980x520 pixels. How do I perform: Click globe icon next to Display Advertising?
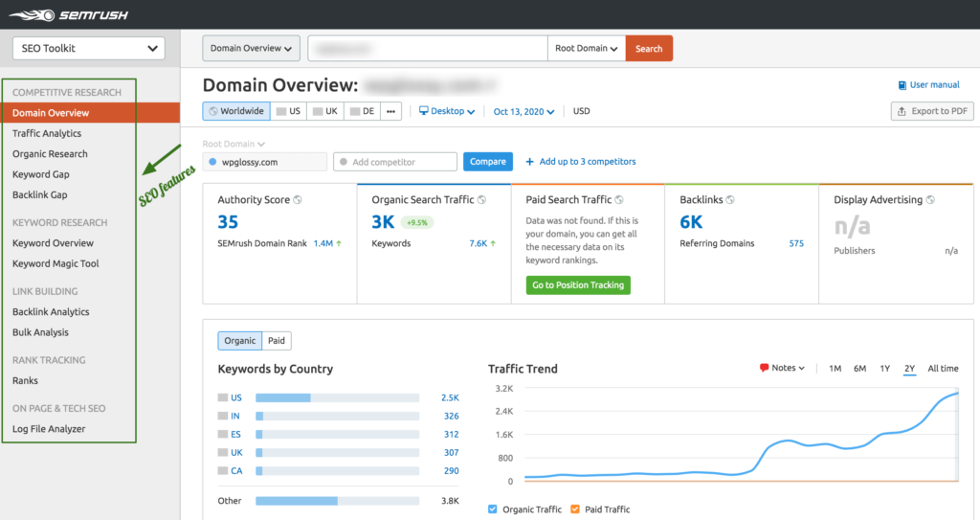[x=930, y=199]
